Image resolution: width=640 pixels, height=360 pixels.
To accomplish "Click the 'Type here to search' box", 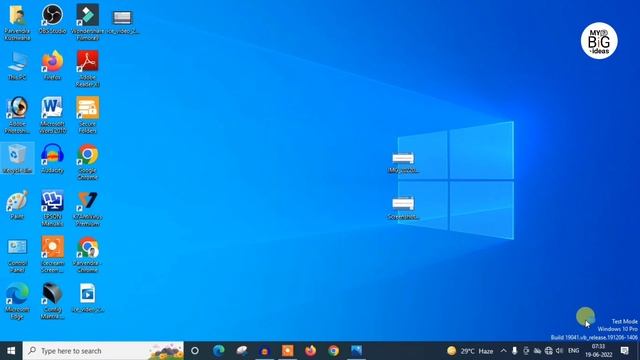I will (103, 351).
